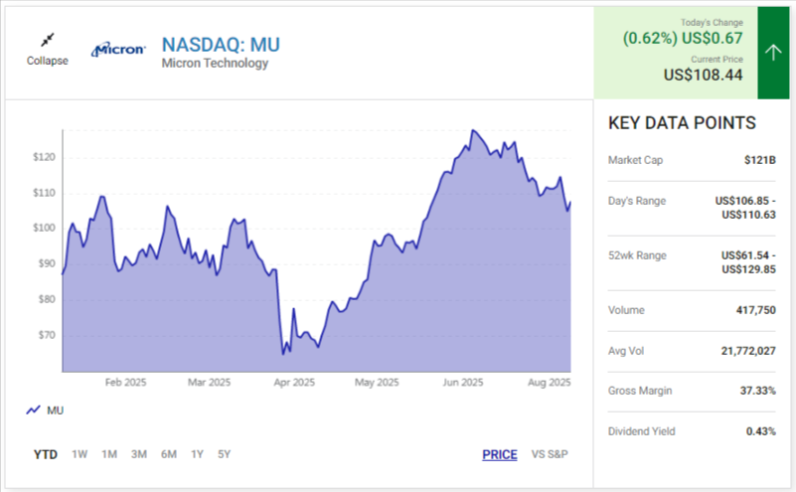Switch chart to 1M range

click(109, 454)
